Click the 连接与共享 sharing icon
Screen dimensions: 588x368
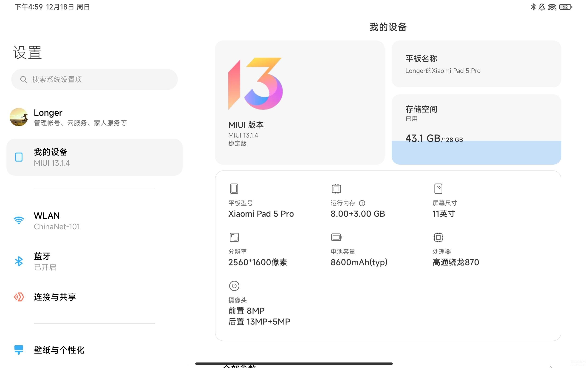[x=19, y=297]
